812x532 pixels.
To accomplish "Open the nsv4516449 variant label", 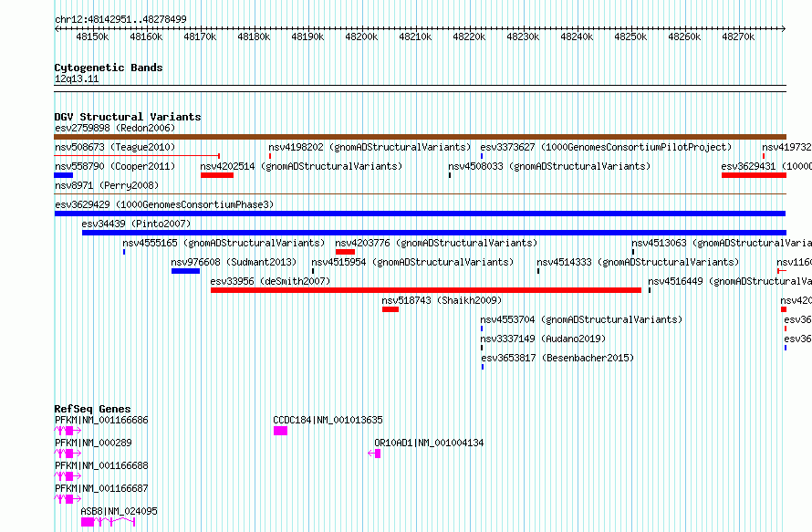I will click(730, 281).
